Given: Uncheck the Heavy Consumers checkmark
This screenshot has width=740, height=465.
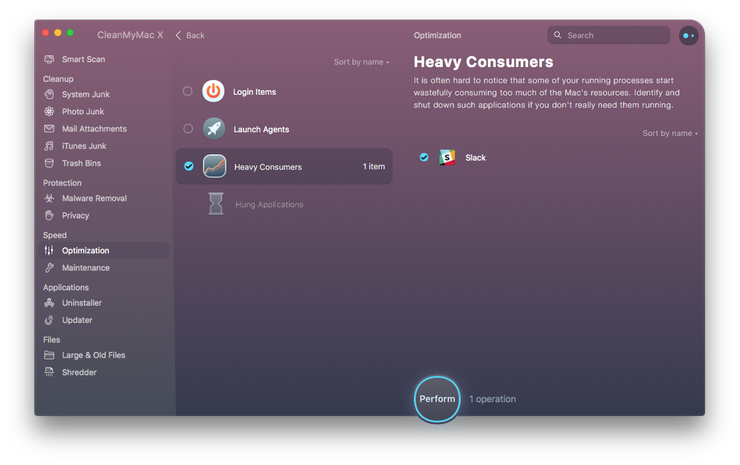Looking at the screenshot, I should 189,166.
